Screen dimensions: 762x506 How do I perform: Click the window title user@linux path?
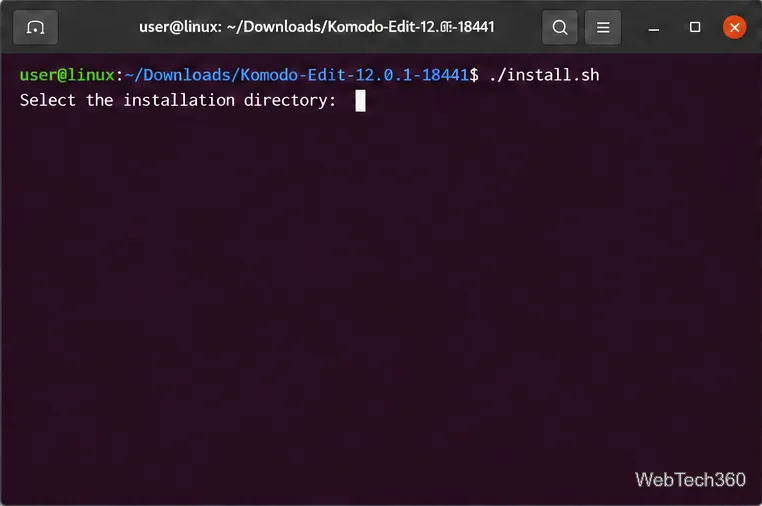click(x=317, y=27)
